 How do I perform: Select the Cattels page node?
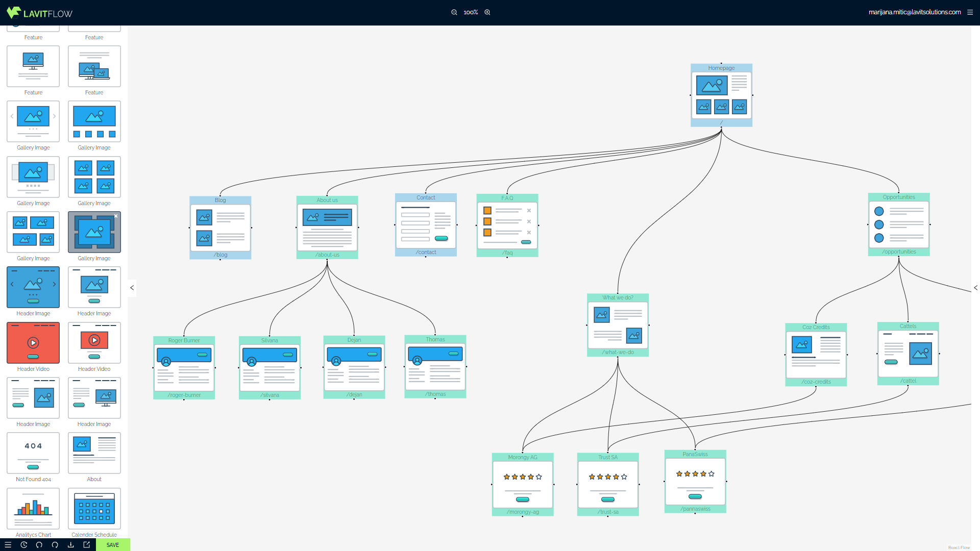pyautogui.click(x=908, y=354)
